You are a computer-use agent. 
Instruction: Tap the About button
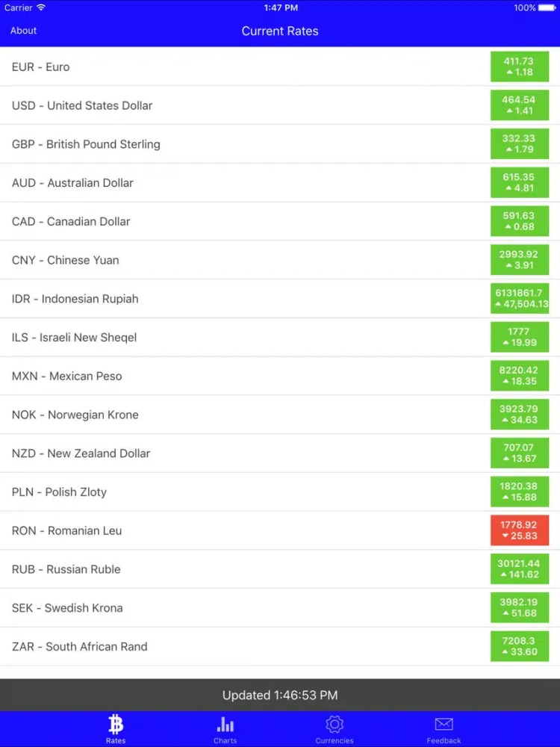point(23,31)
